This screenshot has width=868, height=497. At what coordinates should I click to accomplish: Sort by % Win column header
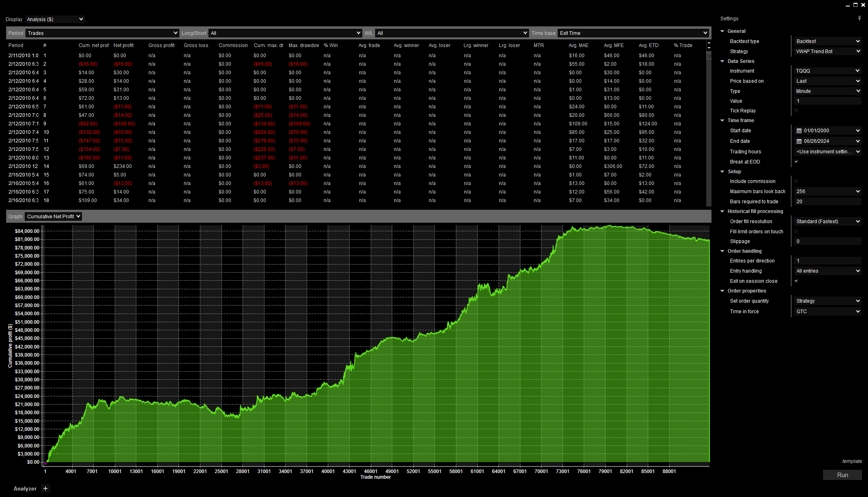coord(331,45)
